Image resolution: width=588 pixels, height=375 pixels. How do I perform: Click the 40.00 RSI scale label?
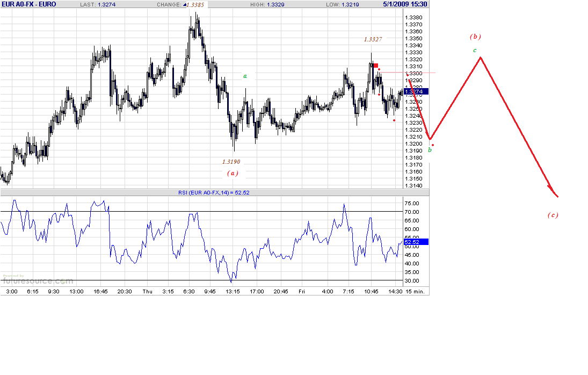click(412, 264)
